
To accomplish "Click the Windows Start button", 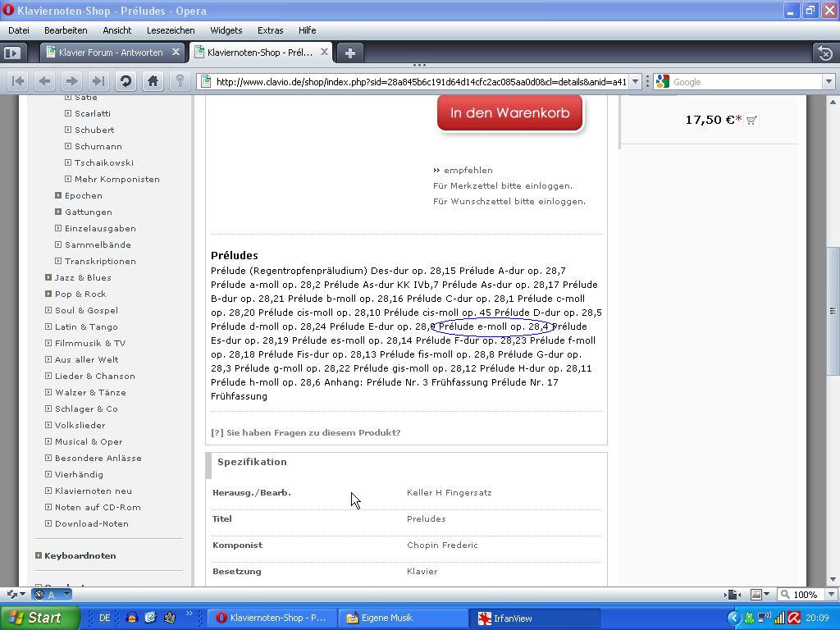I will pyautogui.click(x=40, y=618).
